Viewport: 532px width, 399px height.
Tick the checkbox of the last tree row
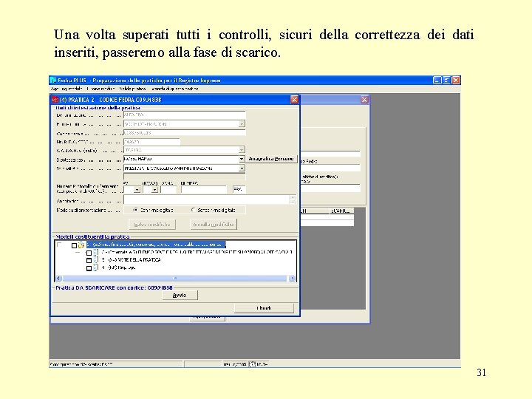pos(89,268)
